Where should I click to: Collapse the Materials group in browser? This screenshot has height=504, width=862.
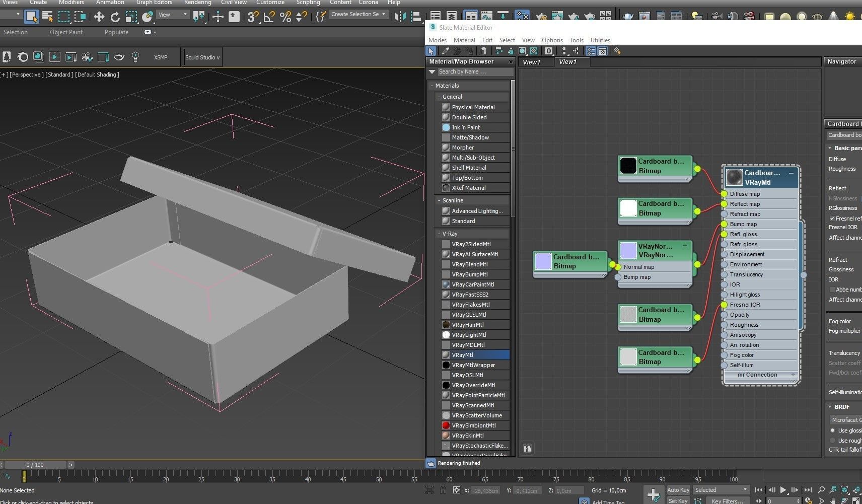432,86
